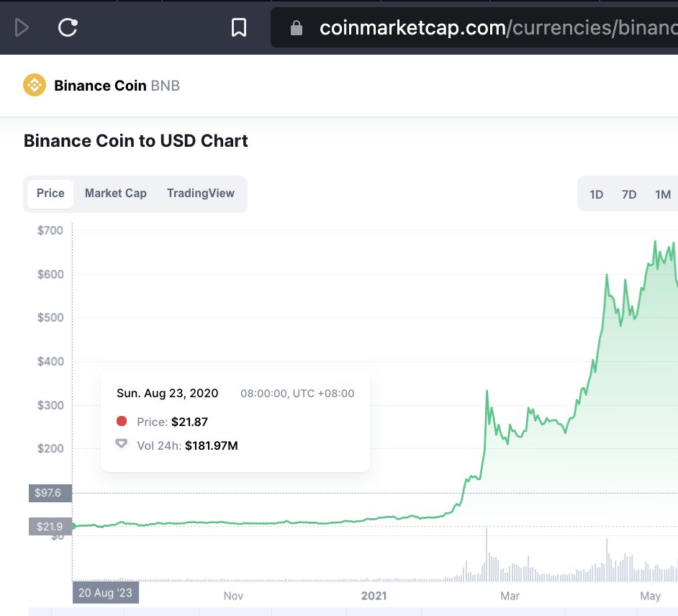Reload the page with refresh icon

coord(68,27)
